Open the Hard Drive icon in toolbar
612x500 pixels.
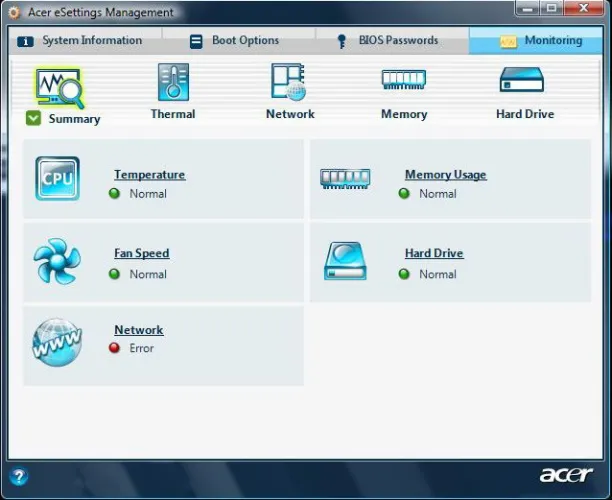pos(522,80)
